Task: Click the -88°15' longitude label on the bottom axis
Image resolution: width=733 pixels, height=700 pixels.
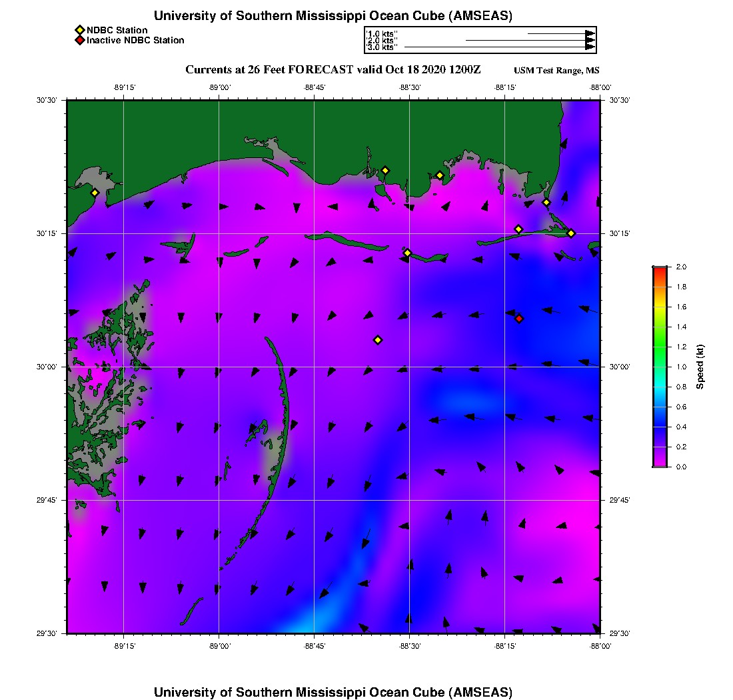Action: [x=505, y=646]
